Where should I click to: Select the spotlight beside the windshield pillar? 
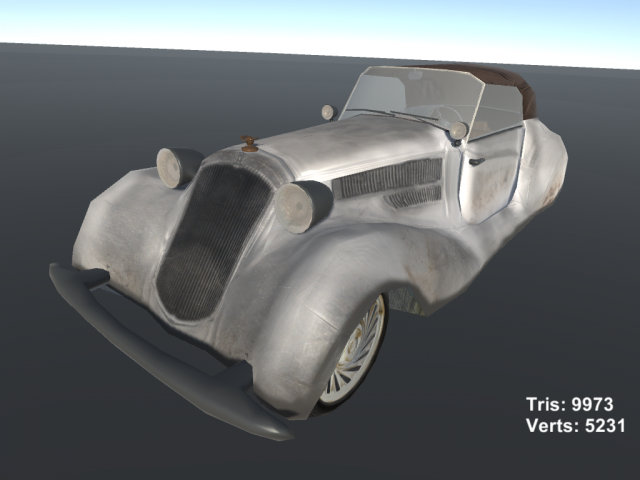pyautogui.click(x=457, y=130)
